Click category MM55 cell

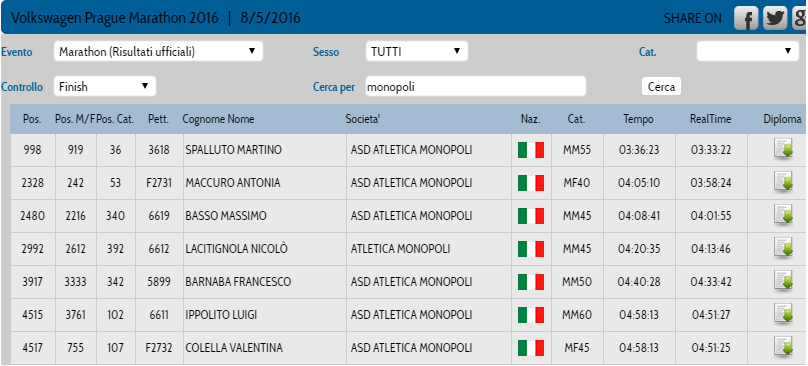(x=577, y=150)
